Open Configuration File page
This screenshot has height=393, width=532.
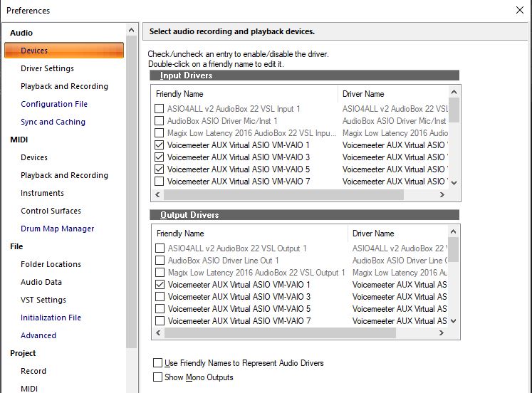pyautogui.click(x=54, y=104)
